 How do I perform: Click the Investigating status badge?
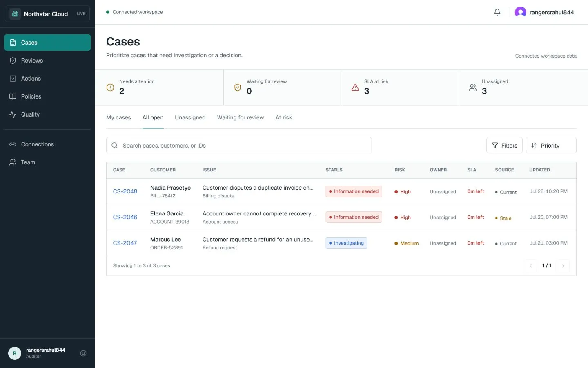(x=346, y=243)
